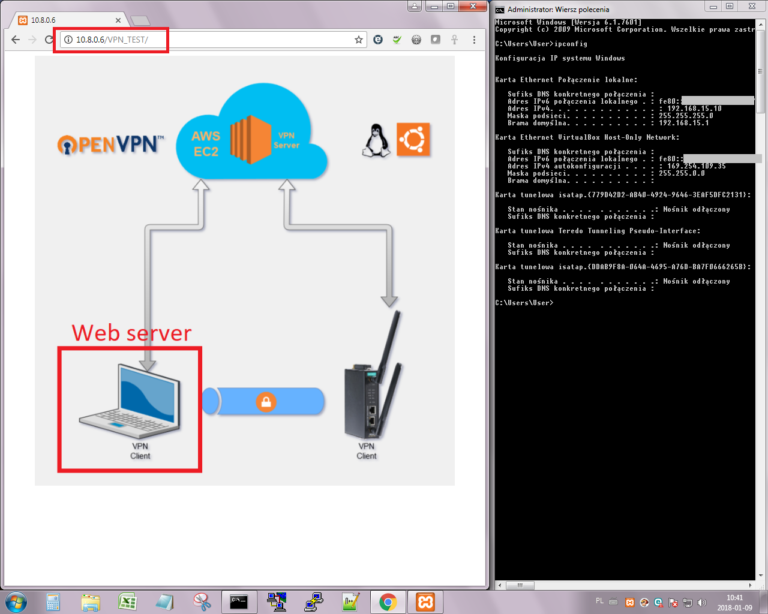This screenshot has height=614, width=768.
Task: Open the PuTTY-style connection icon in taskbar
Action: (x=313, y=602)
